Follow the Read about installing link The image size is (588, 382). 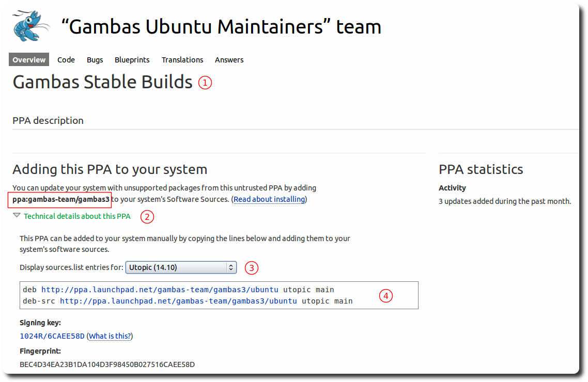tap(269, 199)
